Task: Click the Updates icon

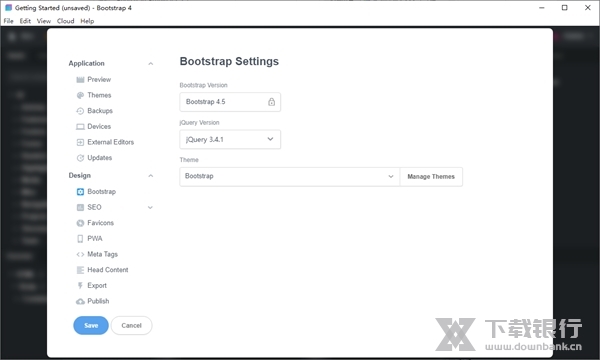Action: pyautogui.click(x=80, y=158)
